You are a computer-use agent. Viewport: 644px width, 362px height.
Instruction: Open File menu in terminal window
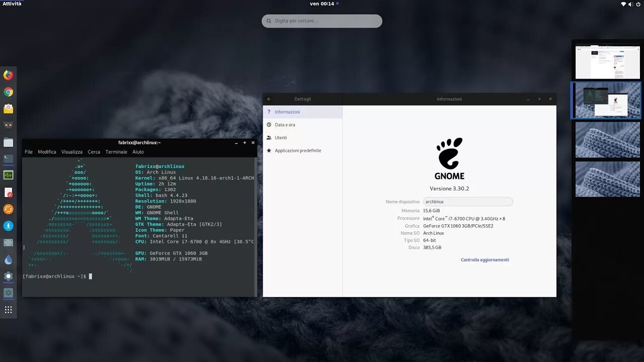point(29,152)
